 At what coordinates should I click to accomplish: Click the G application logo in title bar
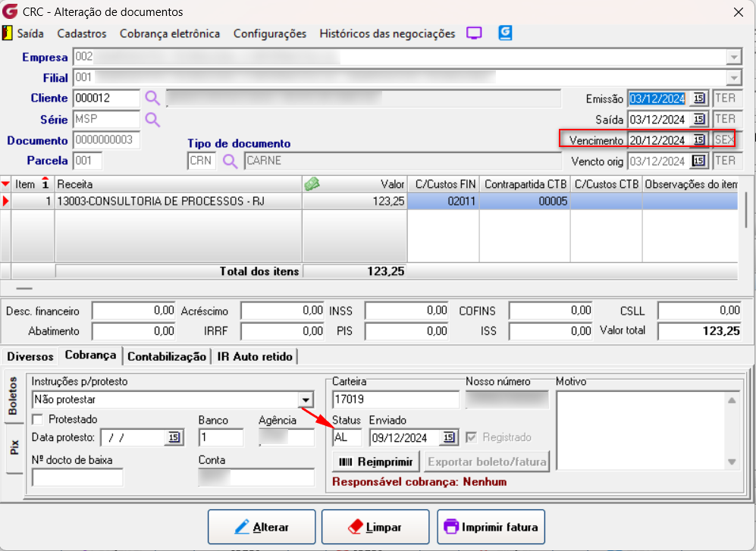[x=10, y=11]
